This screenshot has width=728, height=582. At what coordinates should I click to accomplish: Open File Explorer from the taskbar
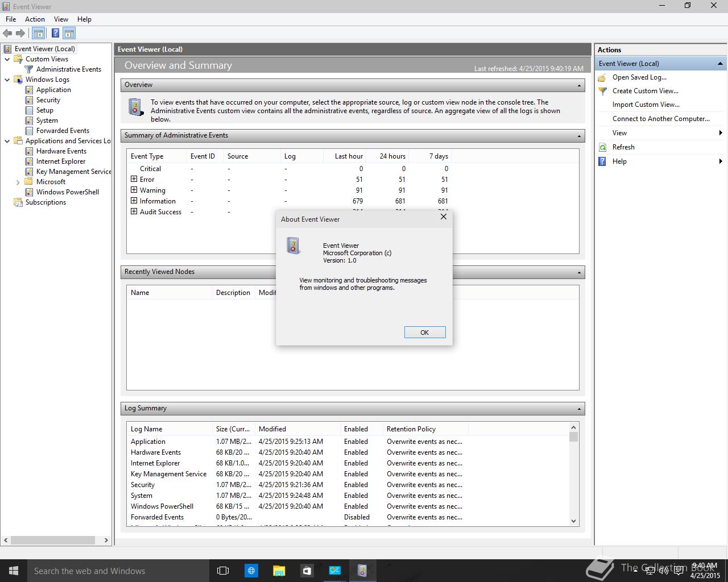pyautogui.click(x=279, y=571)
